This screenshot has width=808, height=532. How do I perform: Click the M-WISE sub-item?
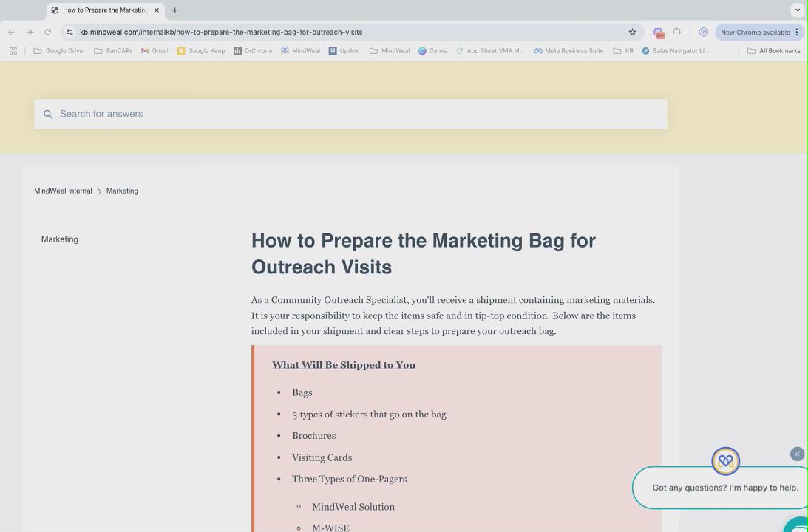331,528
